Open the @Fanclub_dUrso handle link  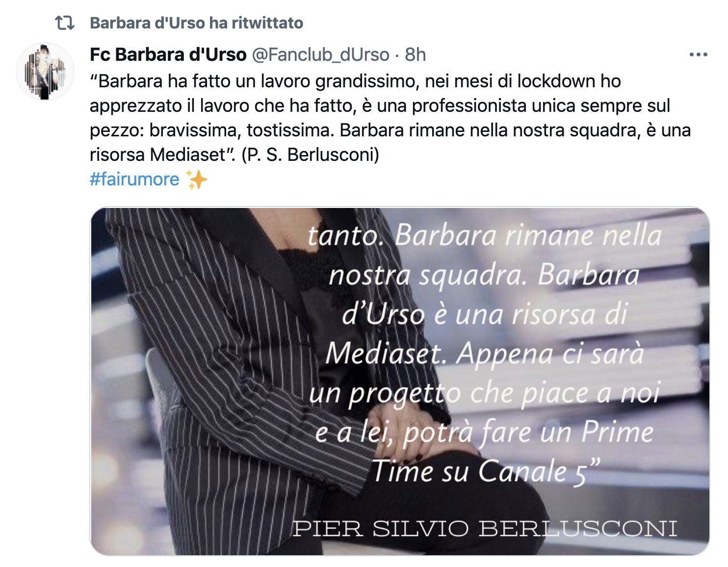click(320, 55)
